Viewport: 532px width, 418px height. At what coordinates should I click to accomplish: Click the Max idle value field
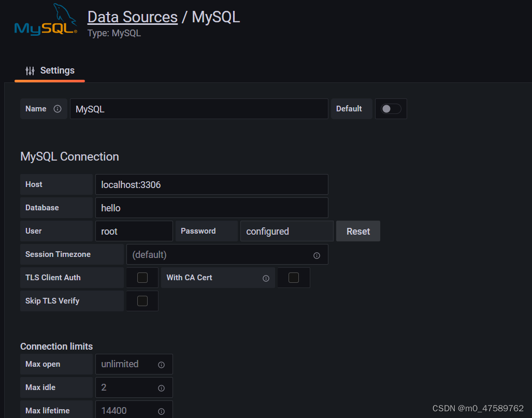pyautogui.click(x=134, y=387)
